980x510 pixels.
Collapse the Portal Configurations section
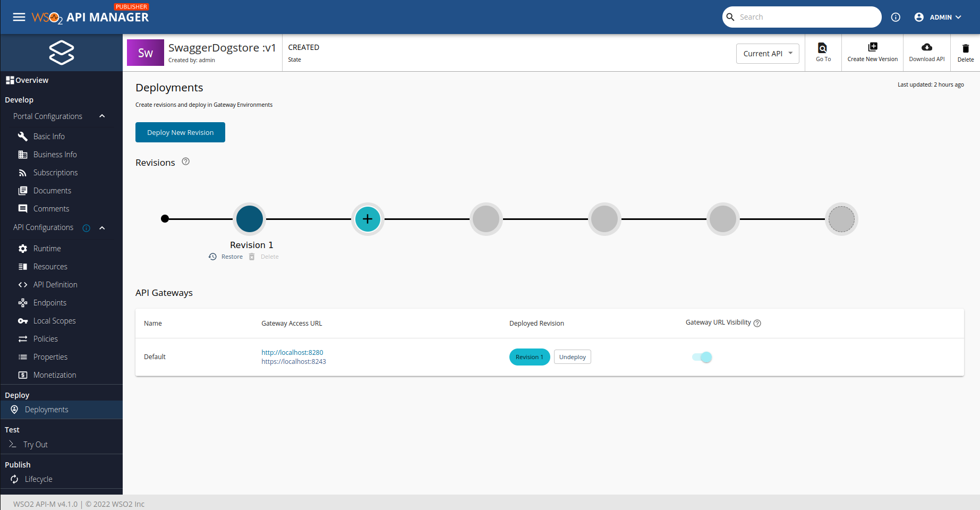coord(102,116)
